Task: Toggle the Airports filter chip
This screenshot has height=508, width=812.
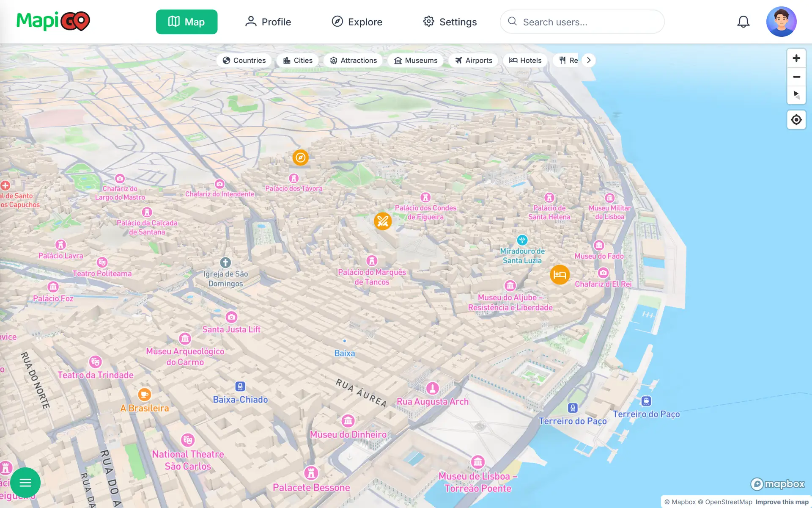Action: click(x=474, y=60)
